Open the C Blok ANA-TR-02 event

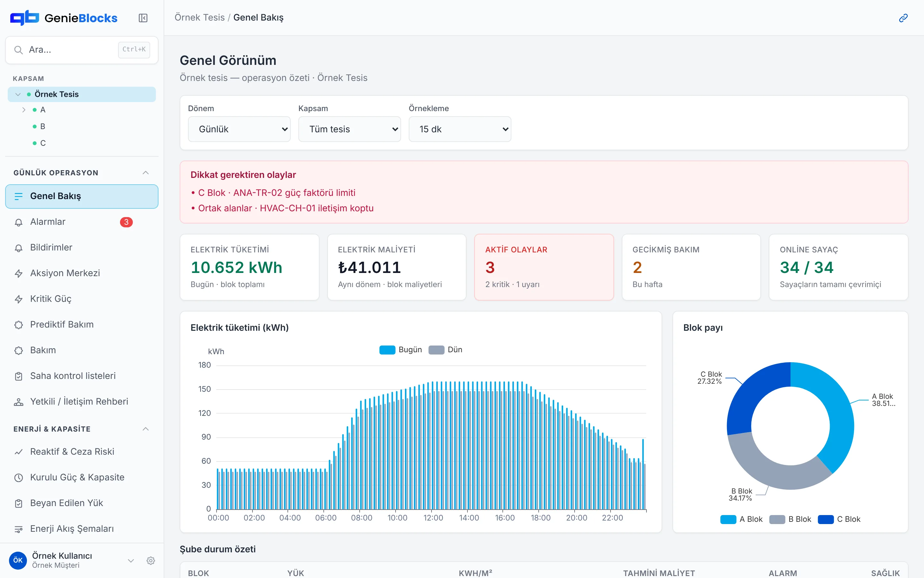pyautogui.click(x=277, y=193)
